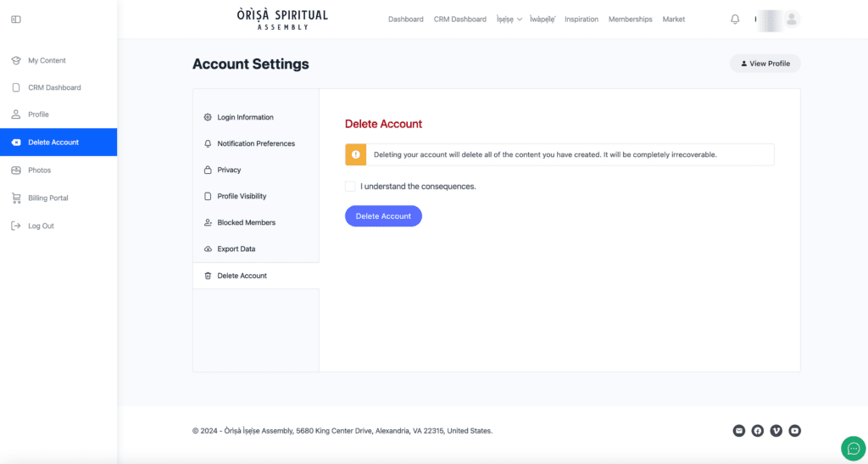Open the Facebook icon in footer
This screenshot has height=464, width=868.
758,431
